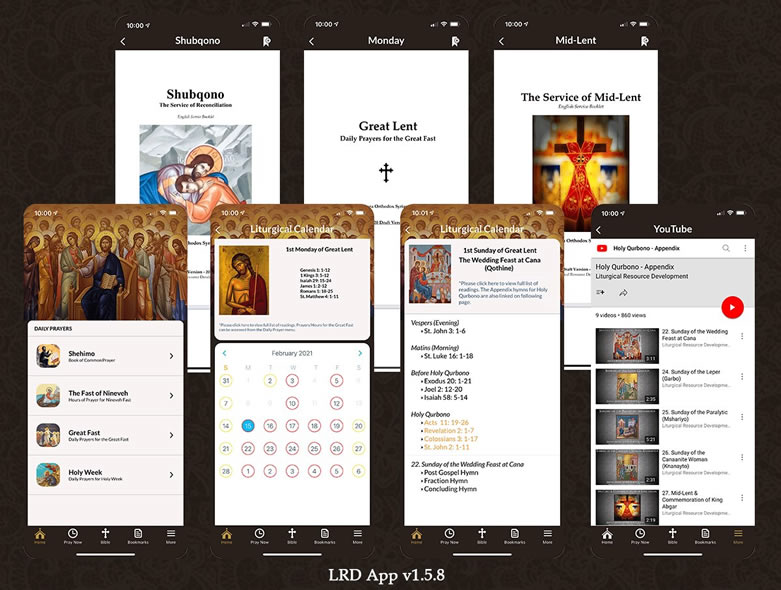
Task: Open Post Gospel Hymn entry
Action: [451, 472]
